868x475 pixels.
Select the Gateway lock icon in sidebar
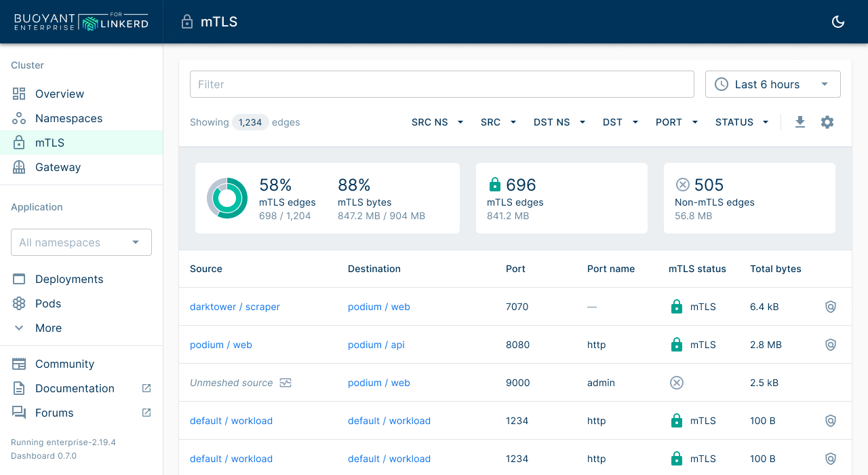(19, 167)
